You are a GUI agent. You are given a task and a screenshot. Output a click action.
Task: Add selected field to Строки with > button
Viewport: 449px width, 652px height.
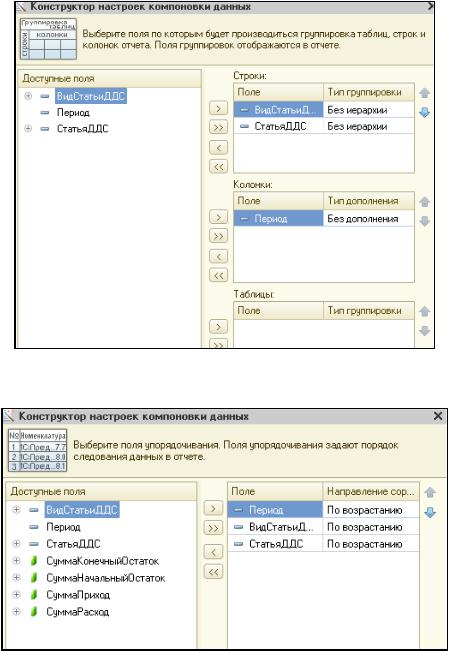tap(218, 109)
